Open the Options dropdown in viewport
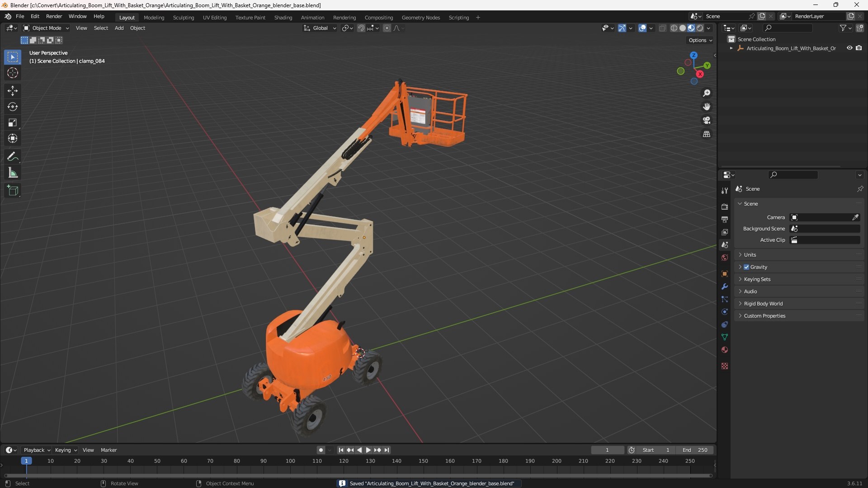868x488 pixels. point(700,40)
